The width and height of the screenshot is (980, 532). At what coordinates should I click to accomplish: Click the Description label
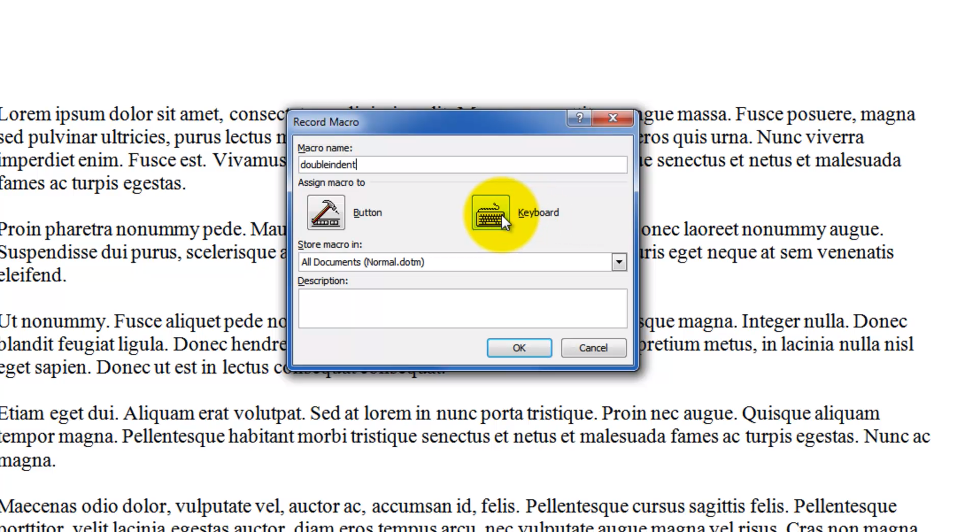coord(323,281)
